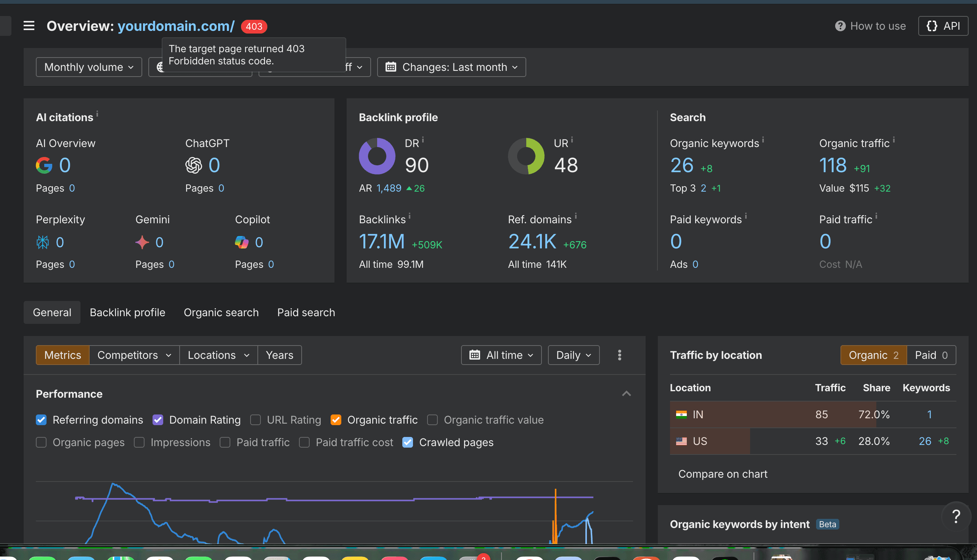This screenshot has height=560, width=977.
Task: Click the DR info icon
Action: pyautogui.click(x=423, y=139)
